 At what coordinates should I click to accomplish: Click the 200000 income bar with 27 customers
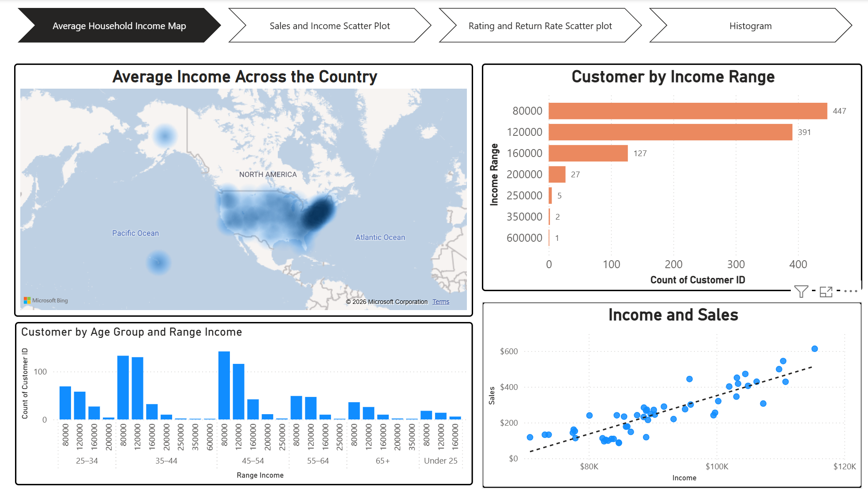click(556, 174)
